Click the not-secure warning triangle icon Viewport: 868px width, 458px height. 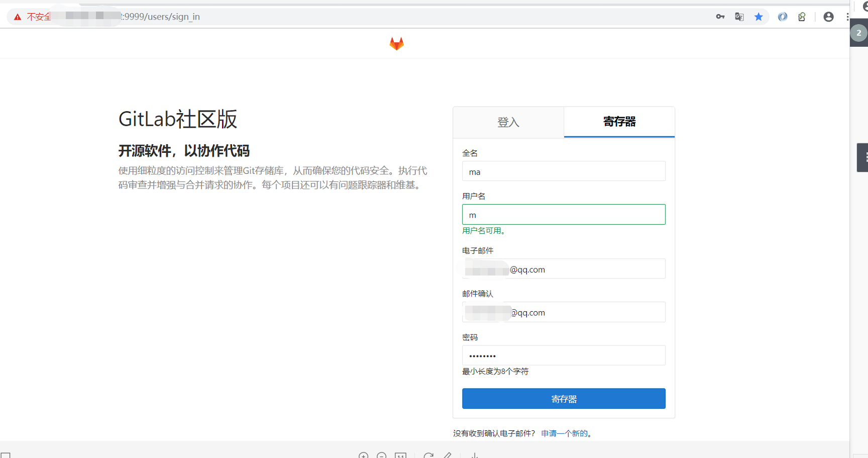click(x=18, y=17)
